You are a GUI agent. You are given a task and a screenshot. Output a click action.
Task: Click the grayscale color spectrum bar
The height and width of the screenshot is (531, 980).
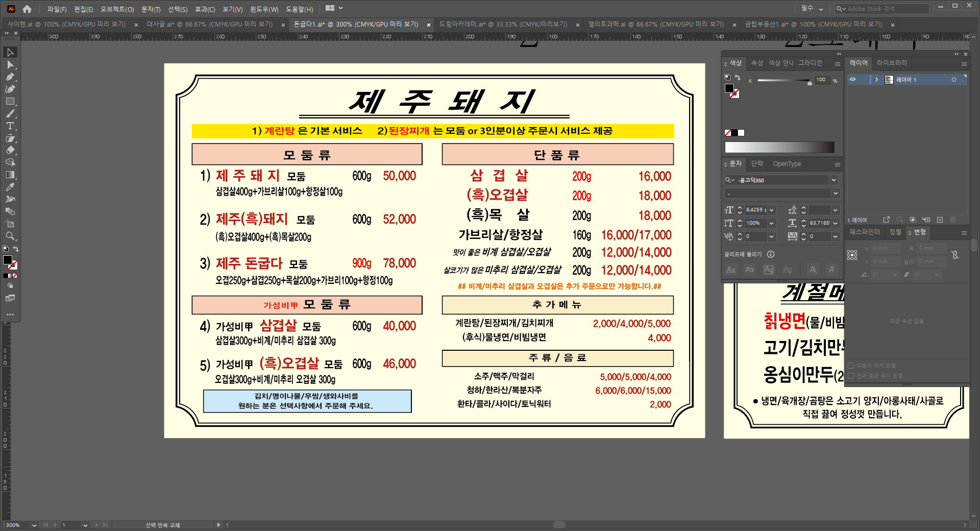[779, 148]
